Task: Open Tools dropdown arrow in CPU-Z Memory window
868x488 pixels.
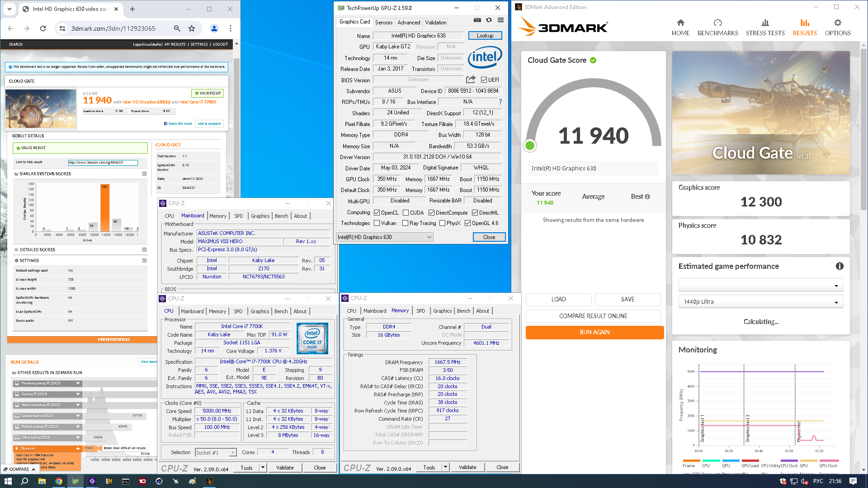Action: coord(445,467)
